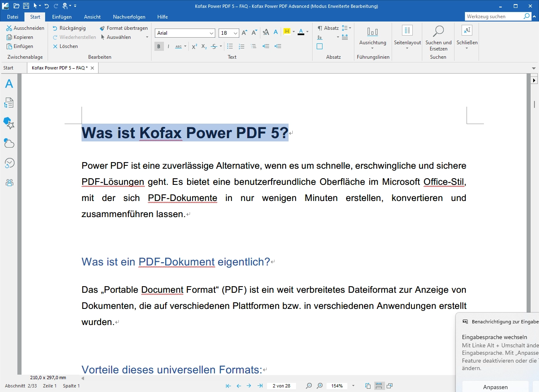Go to the next page

pos(249,386)
